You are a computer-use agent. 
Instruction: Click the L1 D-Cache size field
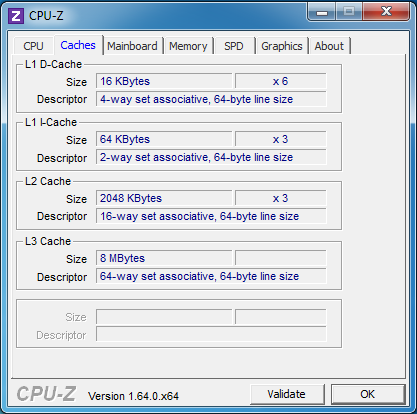(x=164, y=81)
